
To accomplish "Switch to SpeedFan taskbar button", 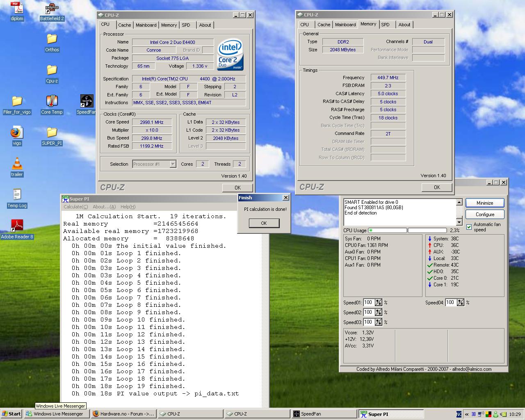I will [324, 414].
